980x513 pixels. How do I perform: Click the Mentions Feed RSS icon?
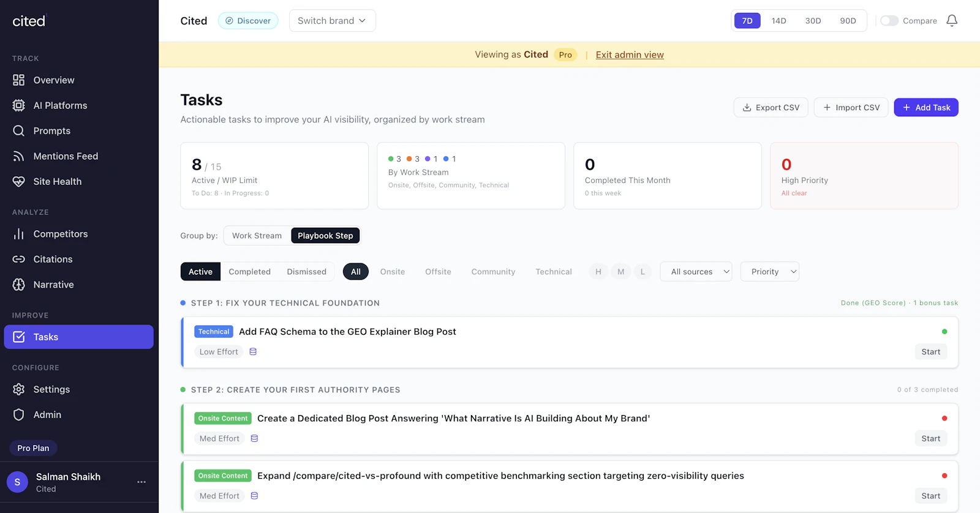pos(19,156)
